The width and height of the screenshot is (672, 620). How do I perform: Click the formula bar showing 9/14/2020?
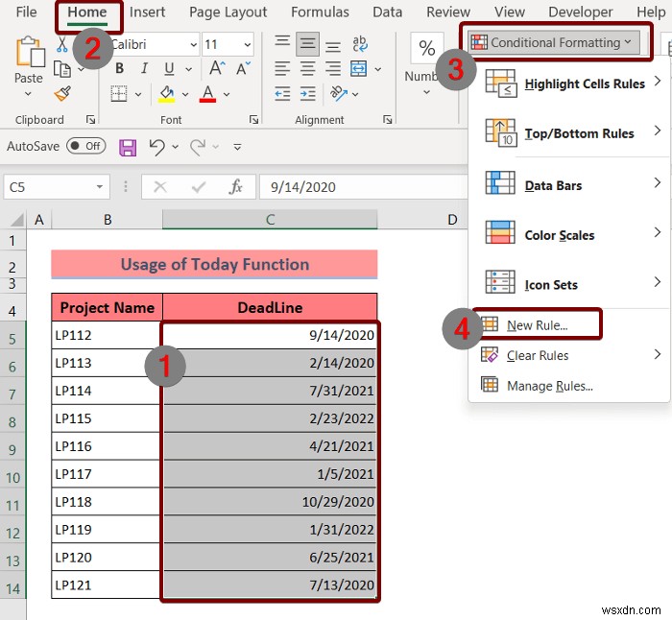click(x=364, y=187)
